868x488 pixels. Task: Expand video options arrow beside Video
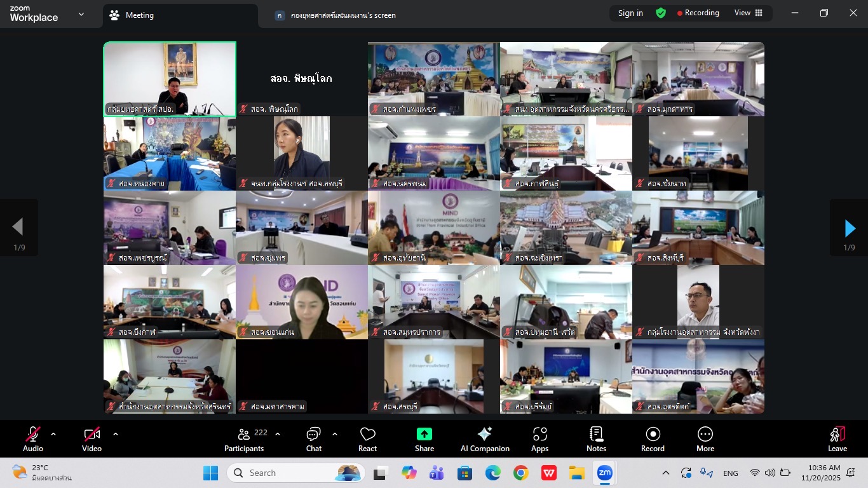coord(116,434)
